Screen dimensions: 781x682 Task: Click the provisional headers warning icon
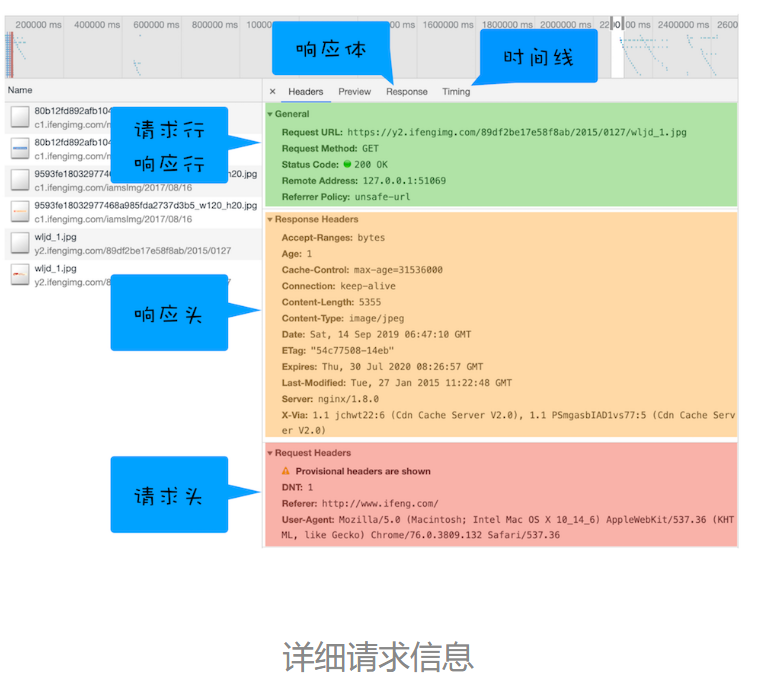click(285, 471)
